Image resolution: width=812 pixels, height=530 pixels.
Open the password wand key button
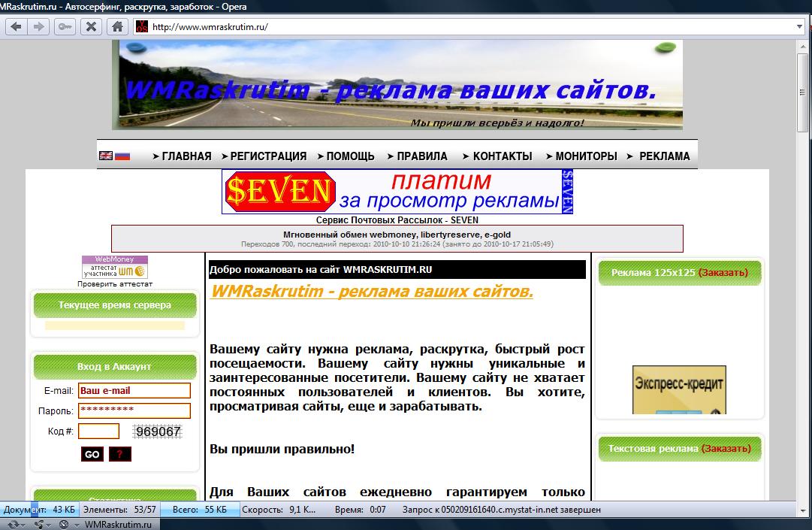coord(65,26)
